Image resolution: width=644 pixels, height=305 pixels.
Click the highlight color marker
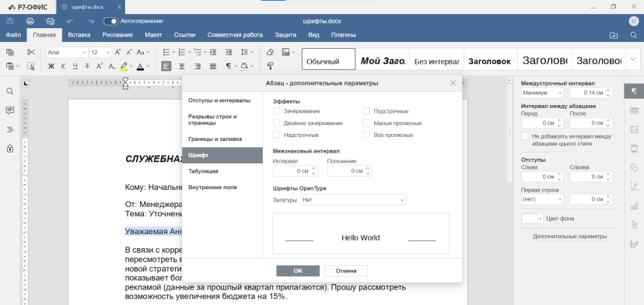click(x=124, y=66)
